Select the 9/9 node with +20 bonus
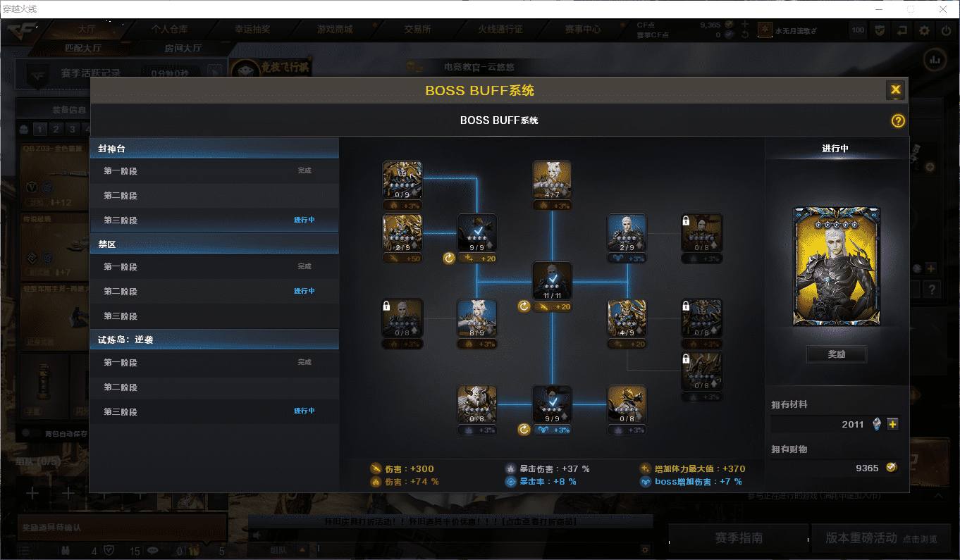Screen dimensions: 960x560 (477, 234)
